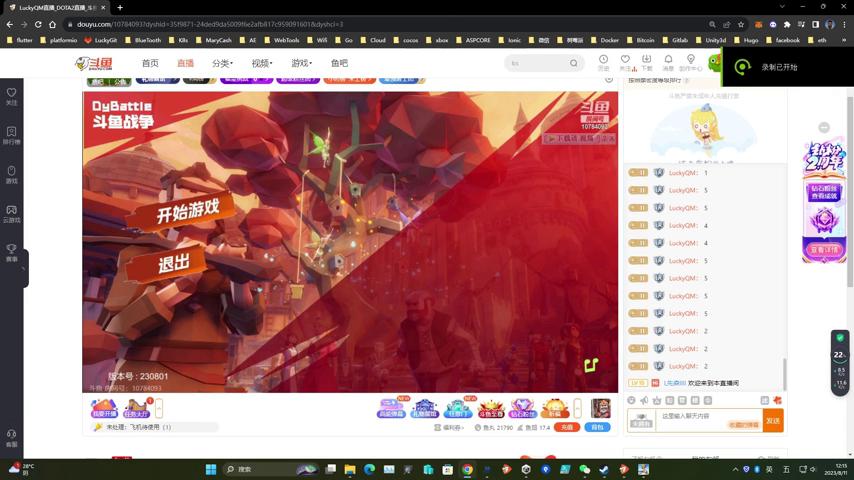This screenshot has width=854, height=480.
Task: Open the 钻石粉丝 gift icon
Action: (x=522, y=409)
